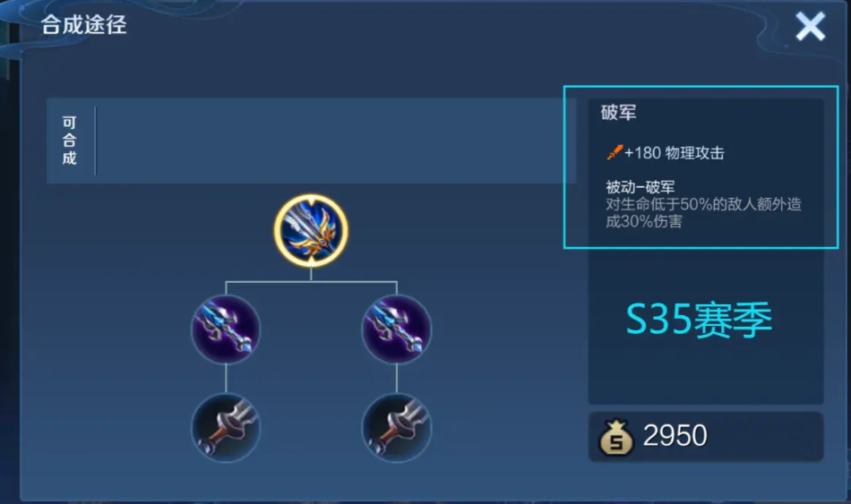Click the empty 可合成 items row
The height and width of the screenshot is (504, 851).
click(x=335, y=141)
